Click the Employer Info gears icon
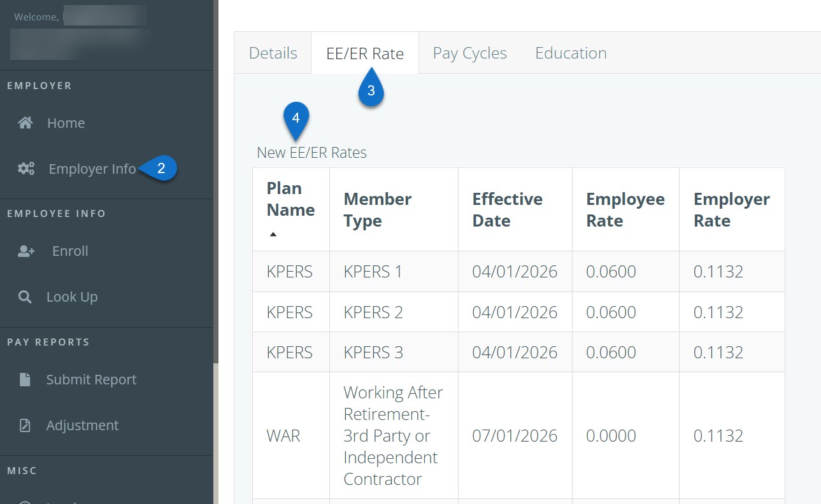The image size is (821, 504). pyautogui.click(x=26, y=169)
